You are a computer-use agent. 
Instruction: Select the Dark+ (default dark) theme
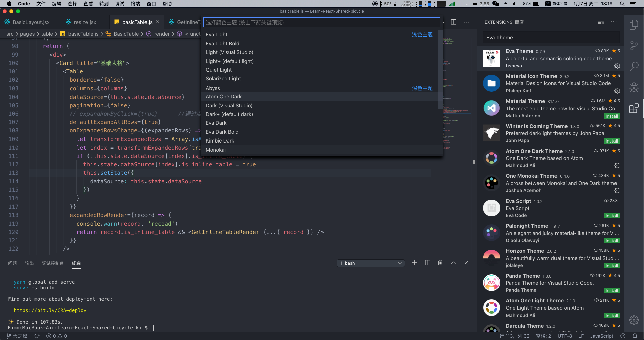click(319, 114)
